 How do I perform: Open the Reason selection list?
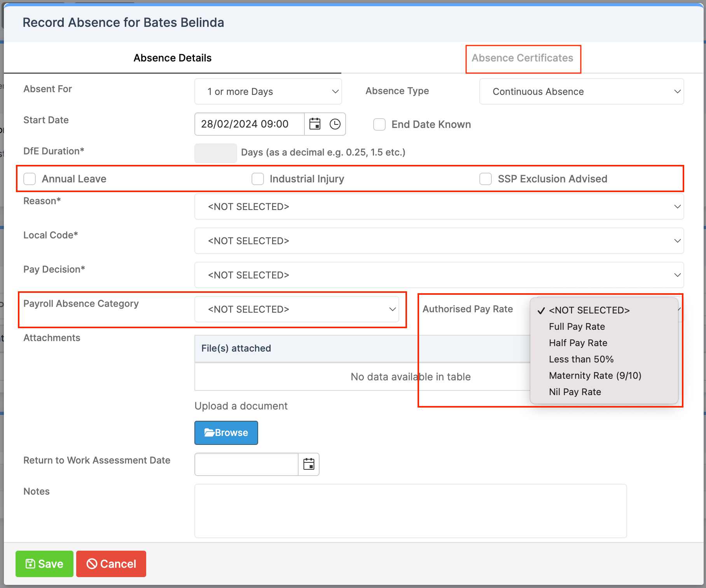439,206
